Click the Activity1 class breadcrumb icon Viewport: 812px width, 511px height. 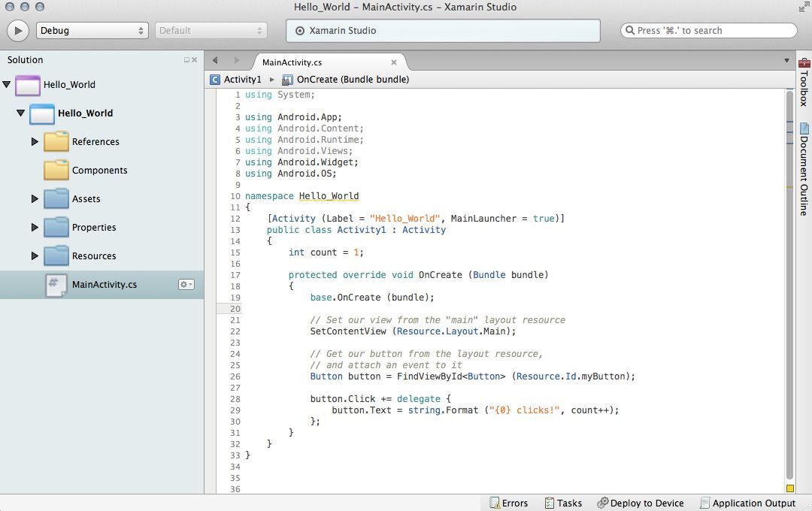coord(215,79)
